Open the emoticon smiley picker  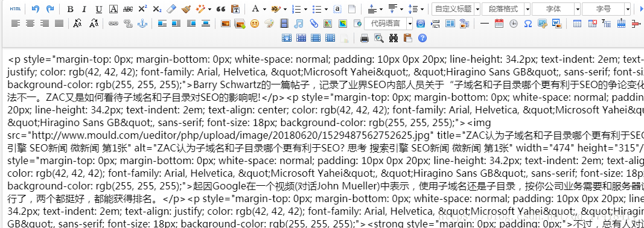click(x=255, y=24)
